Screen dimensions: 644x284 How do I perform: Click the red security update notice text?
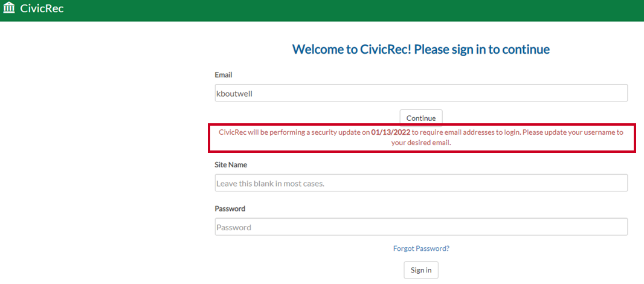[421, 138]
